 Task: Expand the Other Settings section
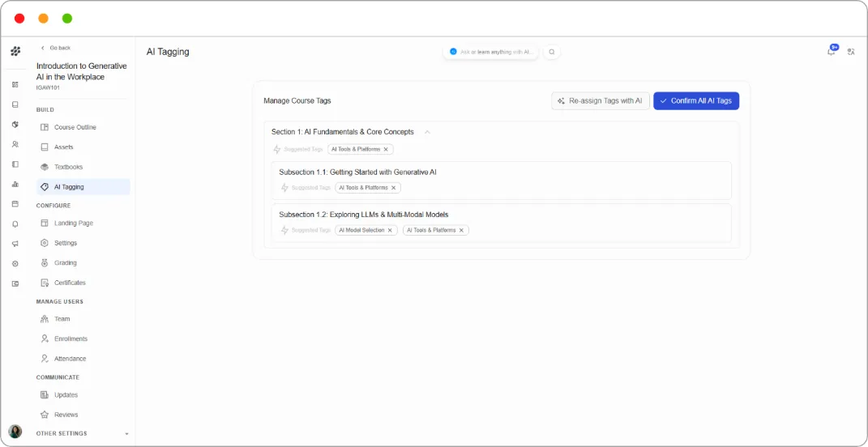pos(83,434)
